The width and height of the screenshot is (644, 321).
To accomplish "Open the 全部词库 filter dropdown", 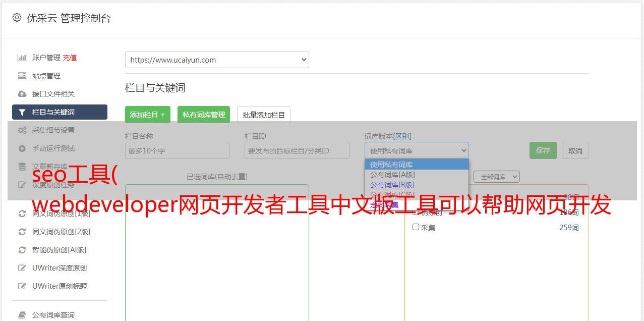I will coord(497,177).
